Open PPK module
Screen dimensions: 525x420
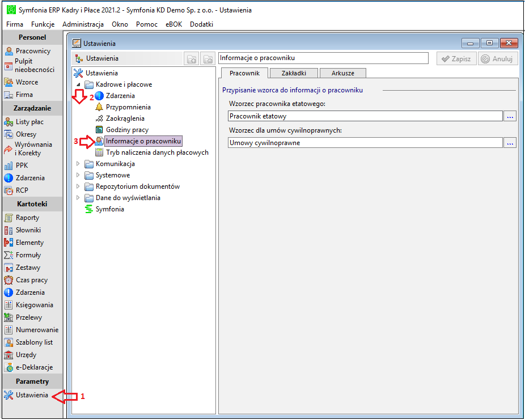pos(16,166)
